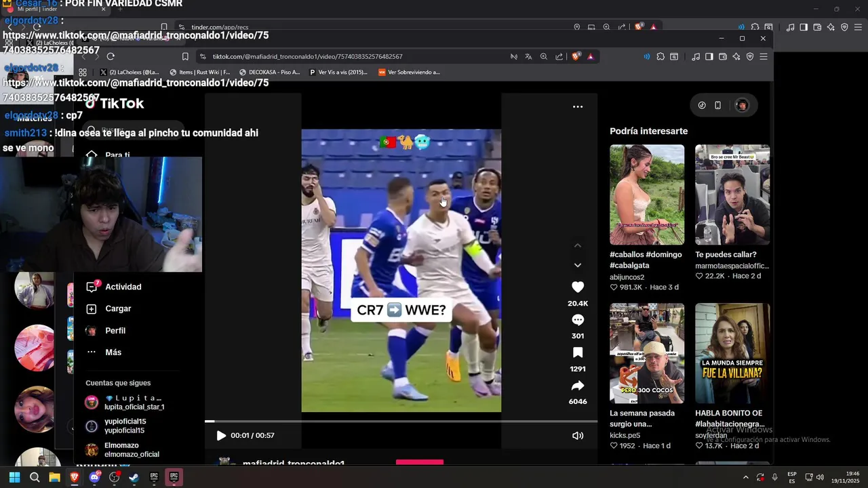The width and height of the screenshot is (868, 488).
Task: Click the share page icon in address bar
Action: [x=559, y=57]
